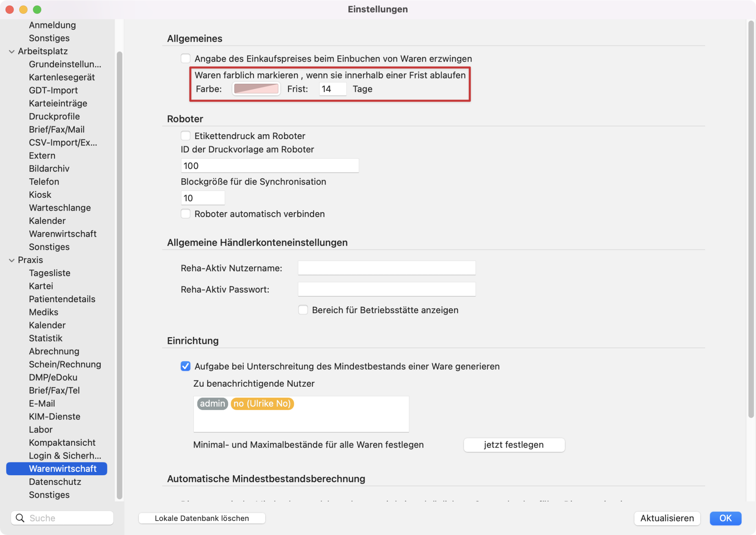Open Brief/Fax/Tel settings

[54, 390]
